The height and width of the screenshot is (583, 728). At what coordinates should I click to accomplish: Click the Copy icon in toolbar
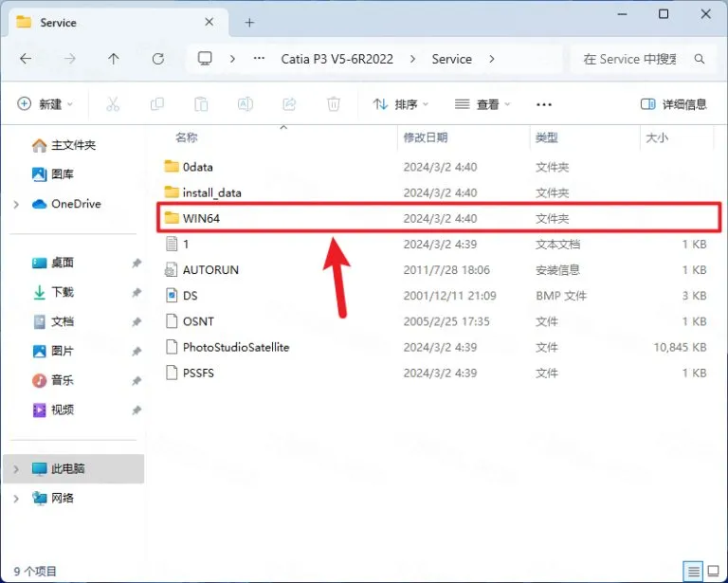click(x=157, y=104)
